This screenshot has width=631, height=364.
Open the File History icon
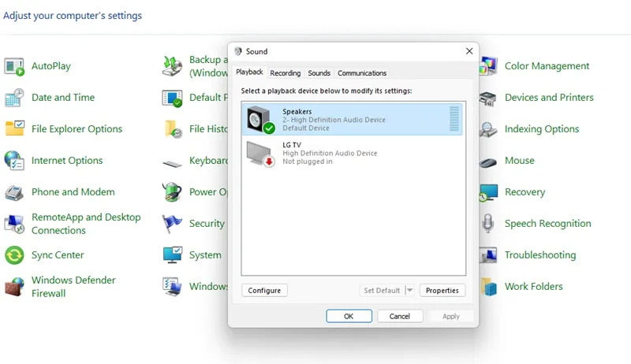point(173,129)
